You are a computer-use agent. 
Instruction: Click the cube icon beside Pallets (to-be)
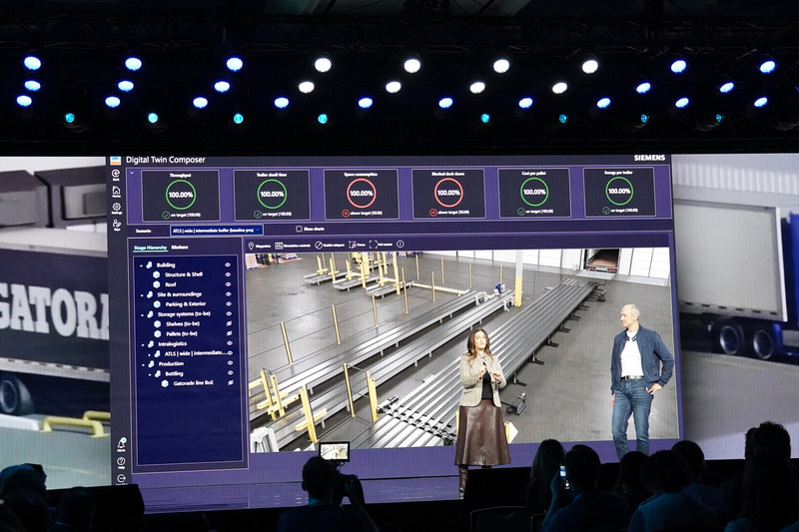(x=158, y=334)
